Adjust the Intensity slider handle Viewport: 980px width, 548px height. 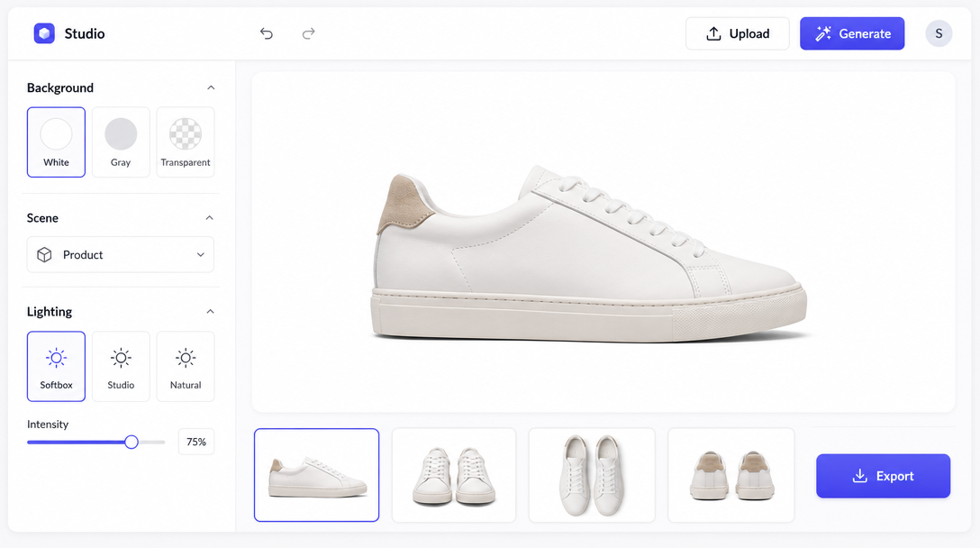(132, 443)
